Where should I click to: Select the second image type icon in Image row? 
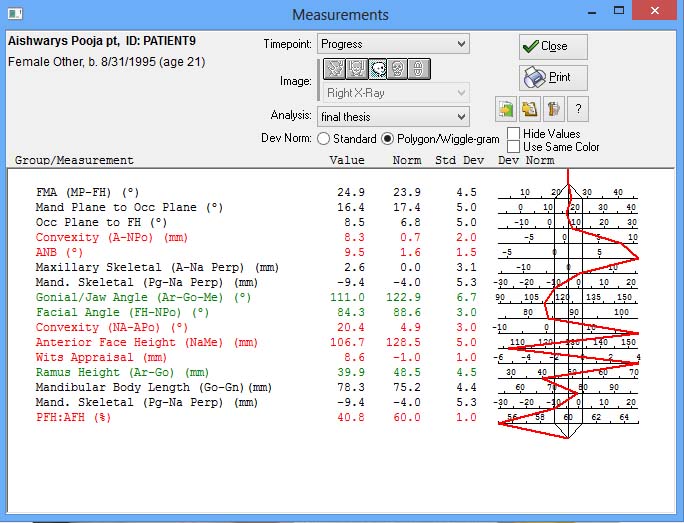coord(355,69)
